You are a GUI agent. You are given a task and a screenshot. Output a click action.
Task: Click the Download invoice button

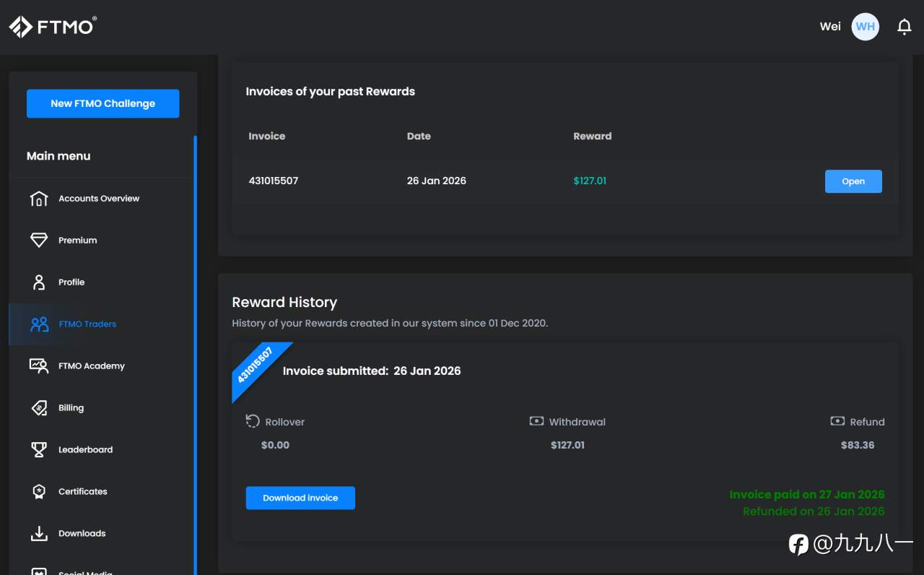click(300, 498)
